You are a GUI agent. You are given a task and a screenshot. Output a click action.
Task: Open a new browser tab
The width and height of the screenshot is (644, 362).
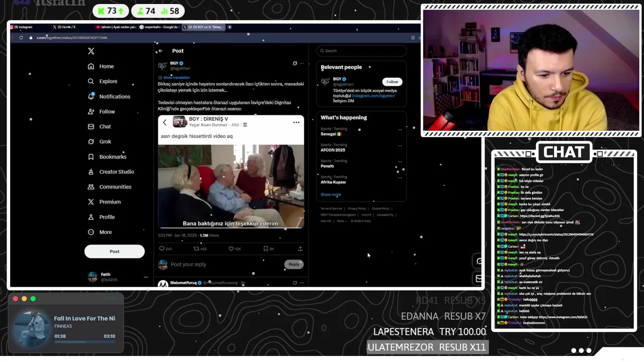tap(230, 27)
